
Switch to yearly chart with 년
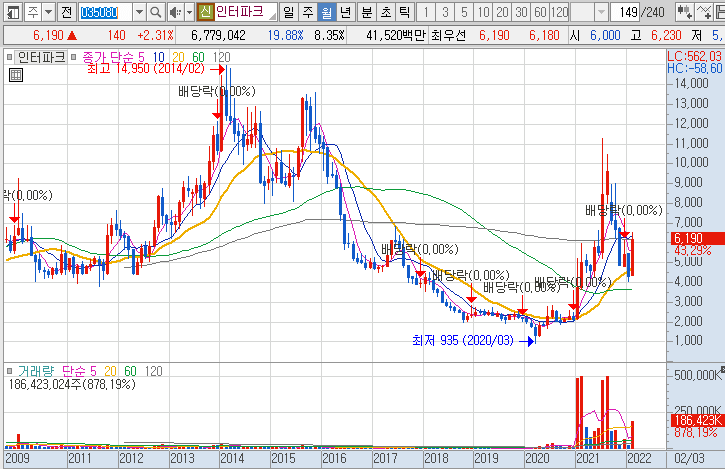pos(345,12)
